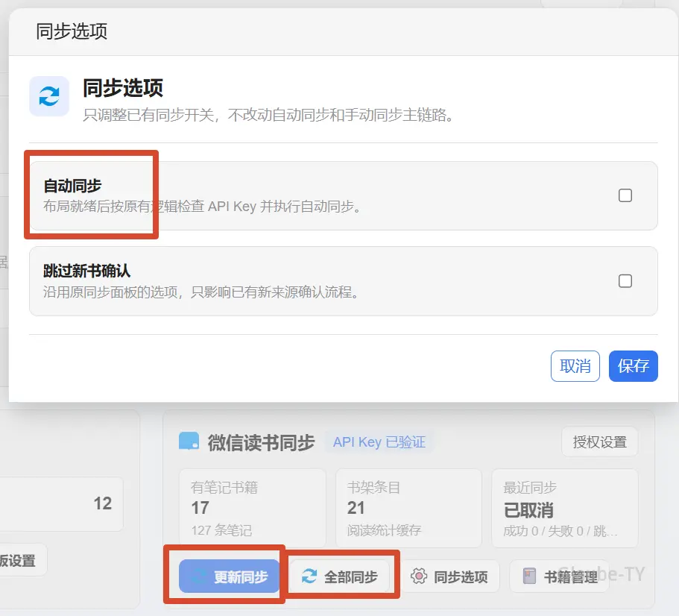679x616 pixels.
Task: Click the refresh arrows icon on 全部同步
Action: 309,576
